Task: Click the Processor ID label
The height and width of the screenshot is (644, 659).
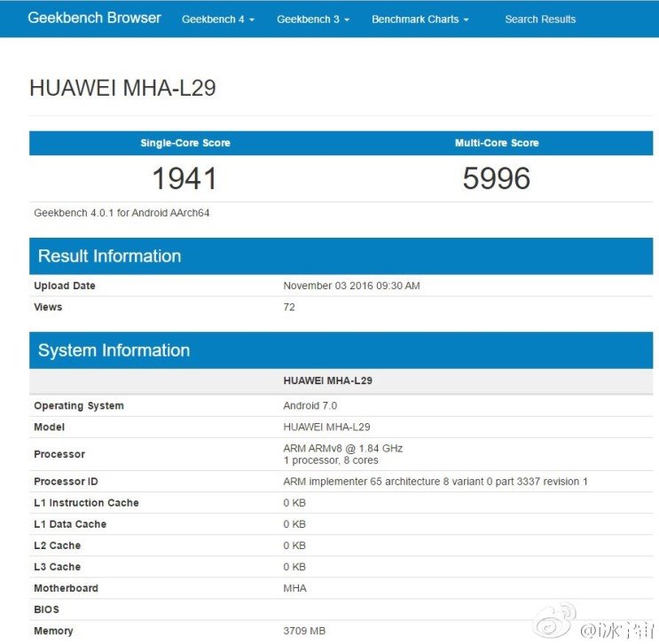Action: (x=66, y=482)
